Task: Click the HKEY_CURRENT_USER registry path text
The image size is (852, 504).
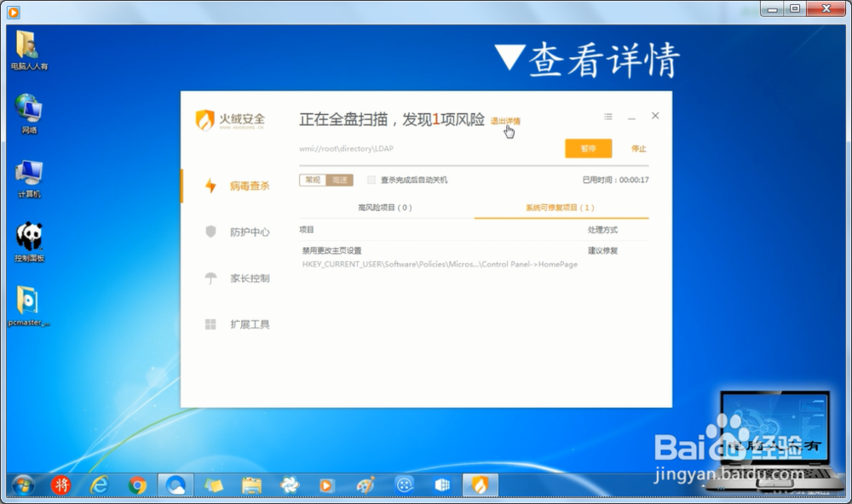Action: (440, 264)
